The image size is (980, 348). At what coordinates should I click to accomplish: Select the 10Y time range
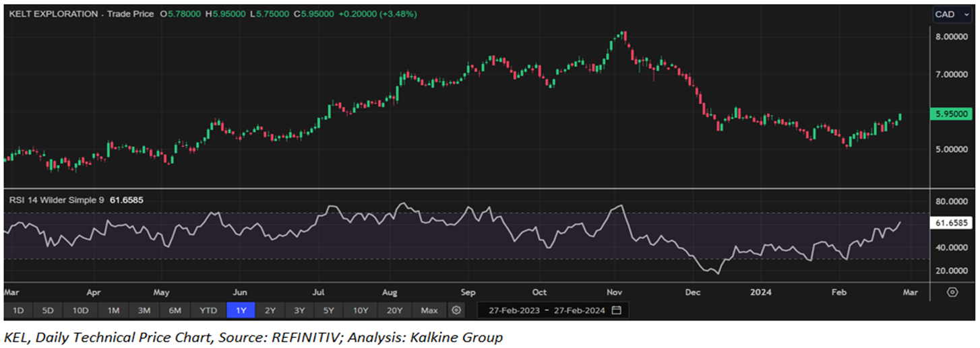(360, 310)
